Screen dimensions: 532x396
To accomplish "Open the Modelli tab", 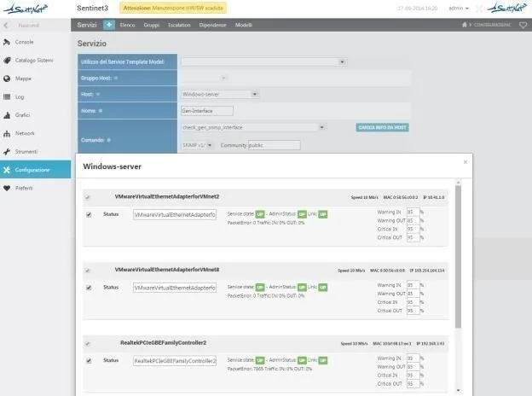I will 244,25.
